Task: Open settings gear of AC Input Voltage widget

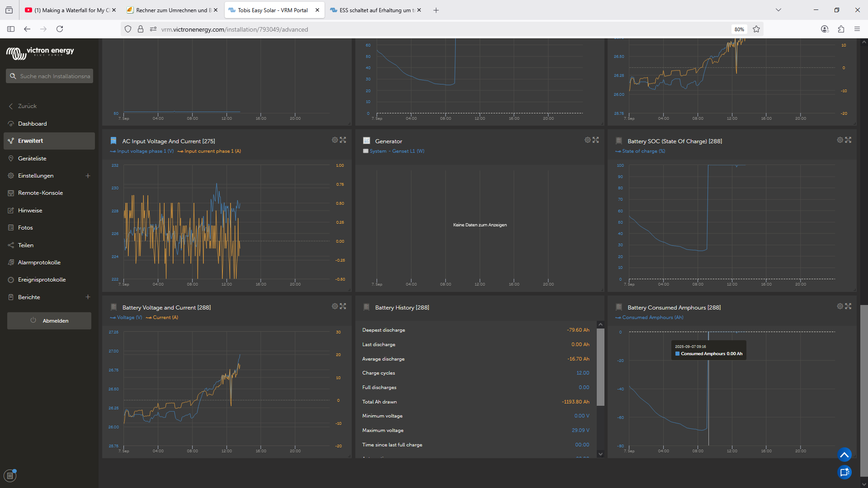Action: click(335, 140)
